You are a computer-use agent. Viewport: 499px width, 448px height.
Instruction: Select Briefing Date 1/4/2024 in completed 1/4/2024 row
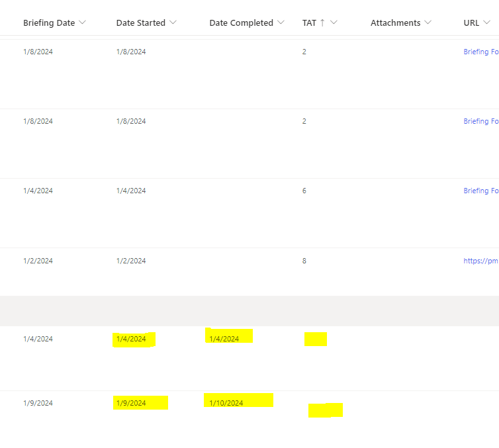(x=38, y=339)
